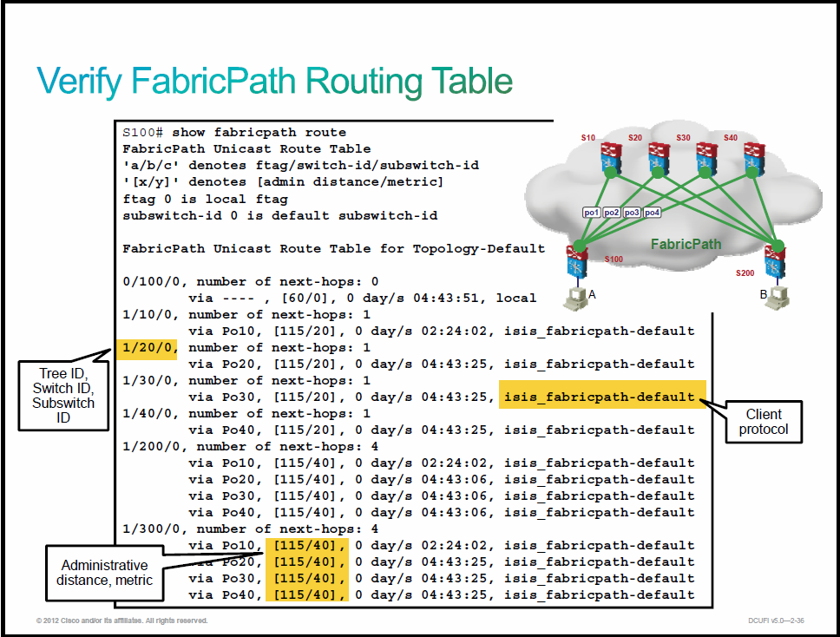Click the 'Administrative distance, metric' callout box

point(104,573)
